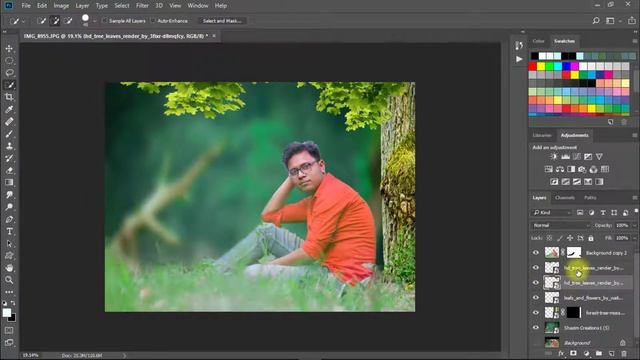Open the Layers panel menu
640x360 pixels.
coord(635,198)
